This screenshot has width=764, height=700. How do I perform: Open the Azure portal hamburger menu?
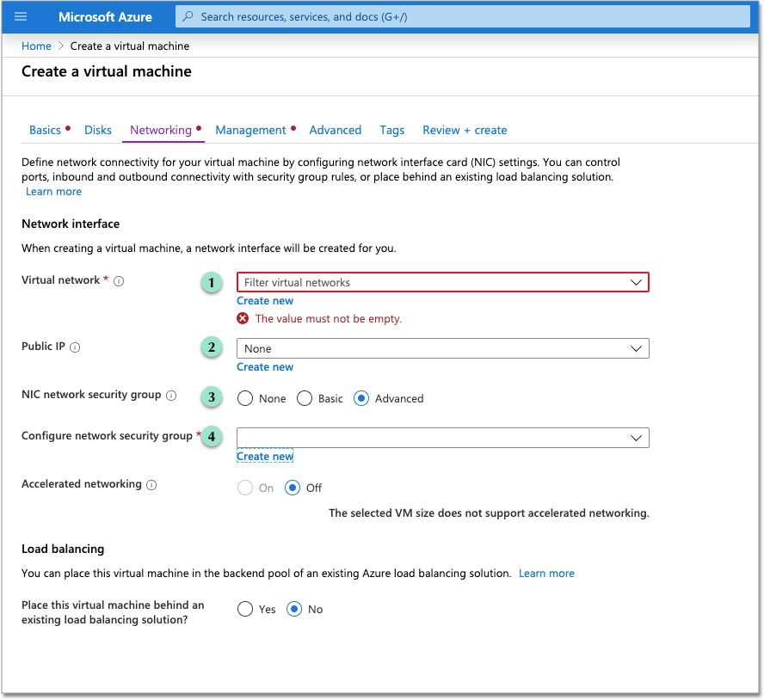[x=20, y=16]
